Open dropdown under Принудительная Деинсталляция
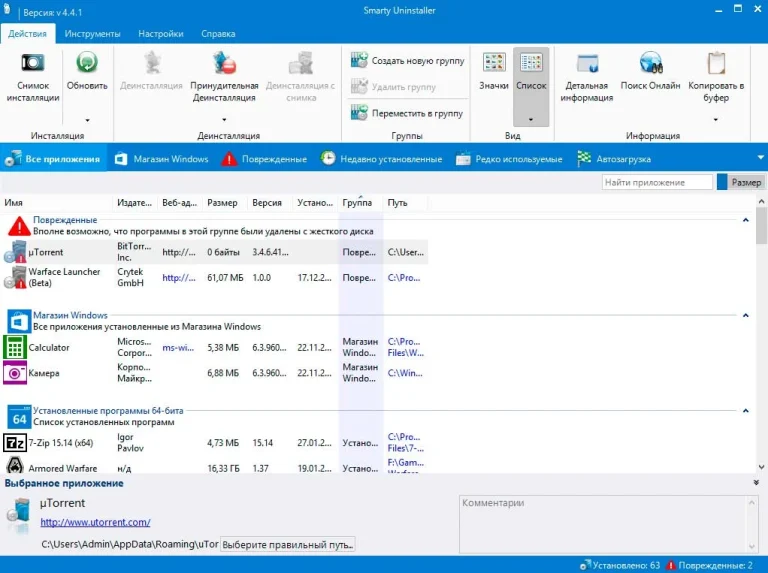The height and width of the screenshot is (573, 768). click(224, 120)
